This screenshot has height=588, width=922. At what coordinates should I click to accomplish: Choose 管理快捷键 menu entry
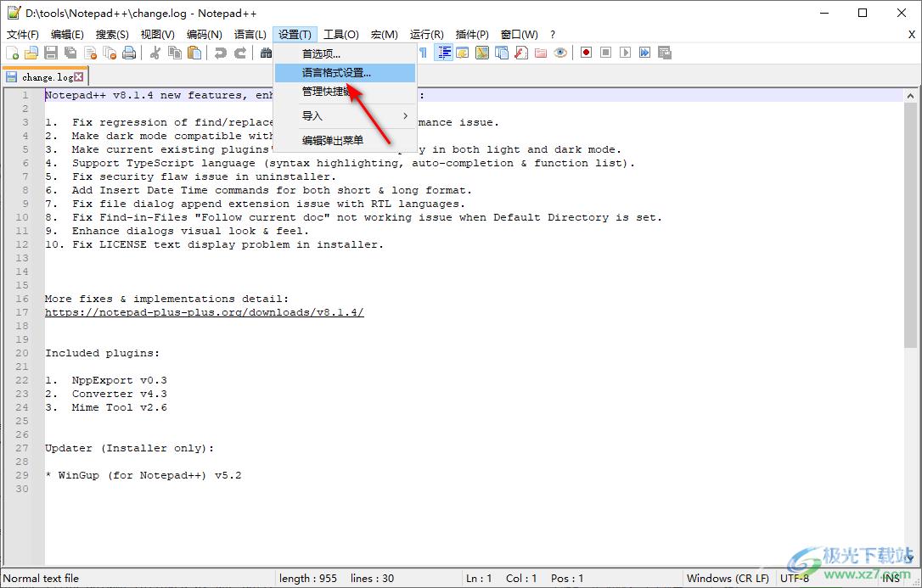click(346, 92)
